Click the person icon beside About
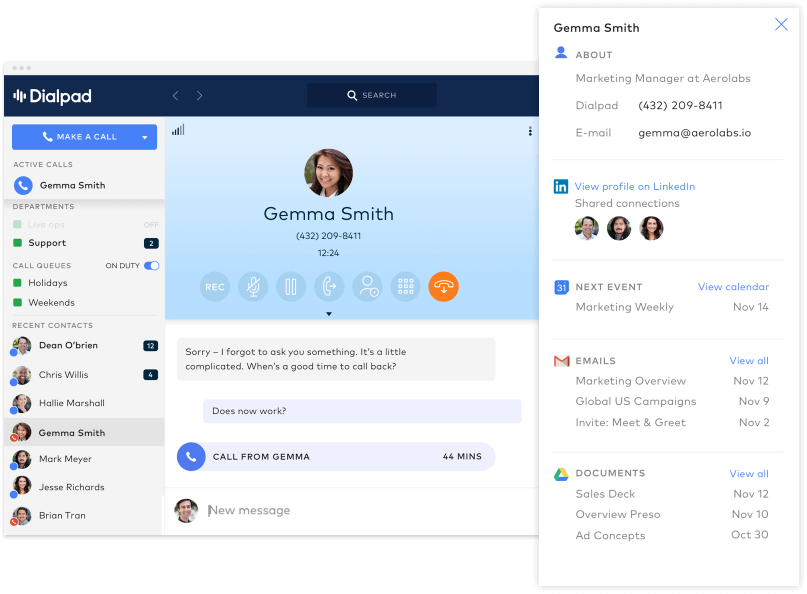The image size is (807, 594). pos(561,53)
